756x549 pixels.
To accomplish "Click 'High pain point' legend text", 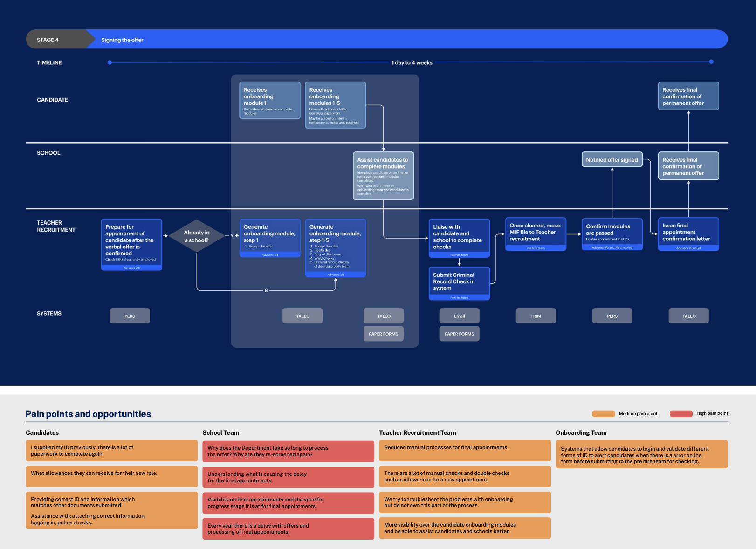I will click(x=712, y=413).
